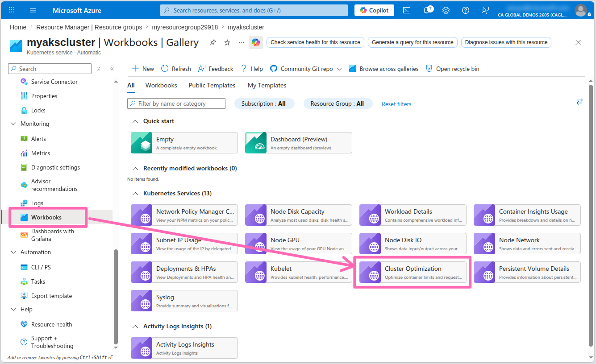This screenshot has width=596, height=364.
Task: Launch Cloud Shell from the top bar
Action: point(407,10)
